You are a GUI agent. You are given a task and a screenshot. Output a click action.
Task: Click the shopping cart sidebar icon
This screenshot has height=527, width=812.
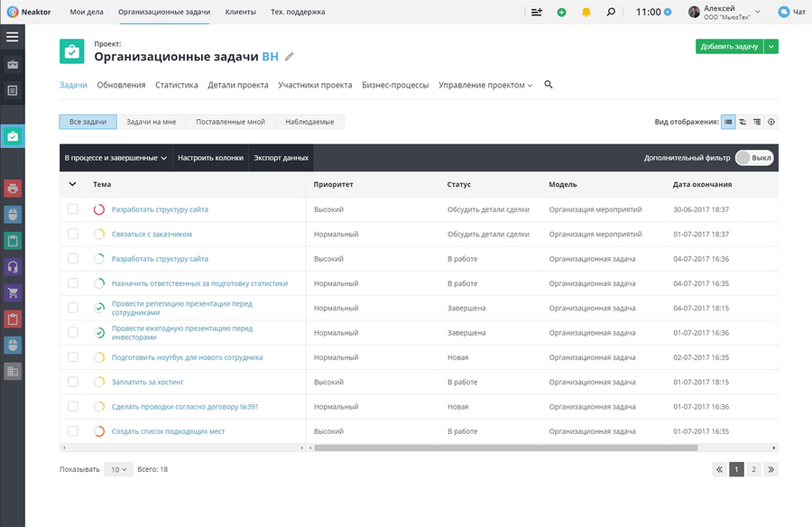[13, 292]
